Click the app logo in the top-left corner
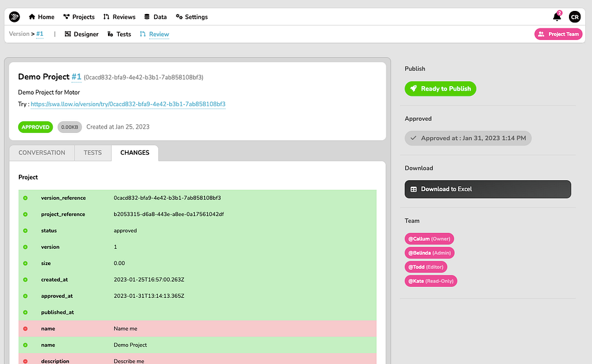Viewport: 592px width, 364px height. (x=15, y=16)
